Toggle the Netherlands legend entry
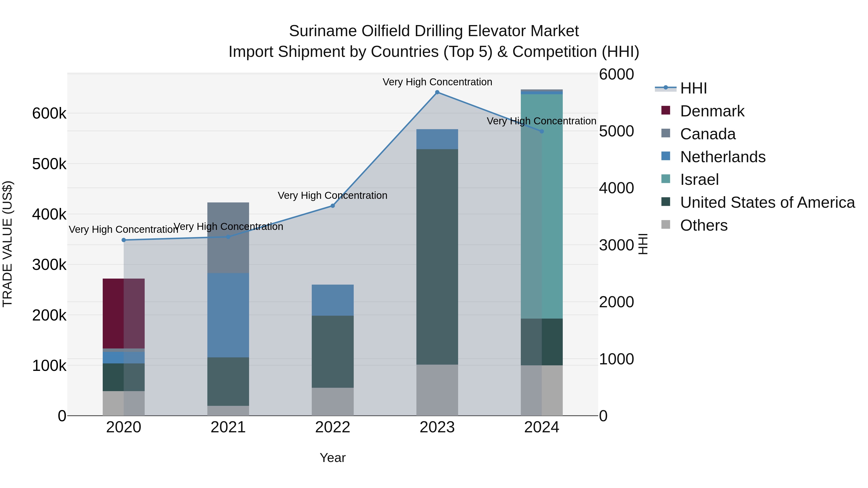Screen dimensions: 868x488 [713, 157]
